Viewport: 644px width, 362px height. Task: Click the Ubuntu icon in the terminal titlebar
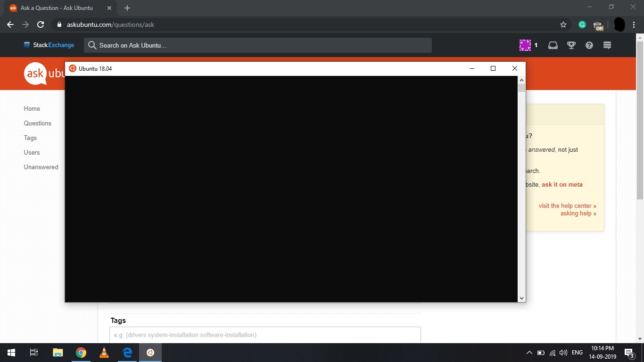point(73,68)
